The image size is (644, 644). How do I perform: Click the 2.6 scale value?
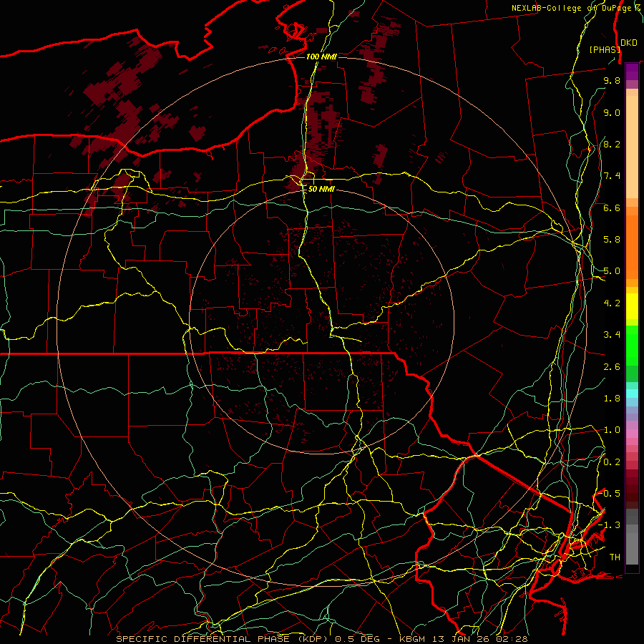pos(612,367)
